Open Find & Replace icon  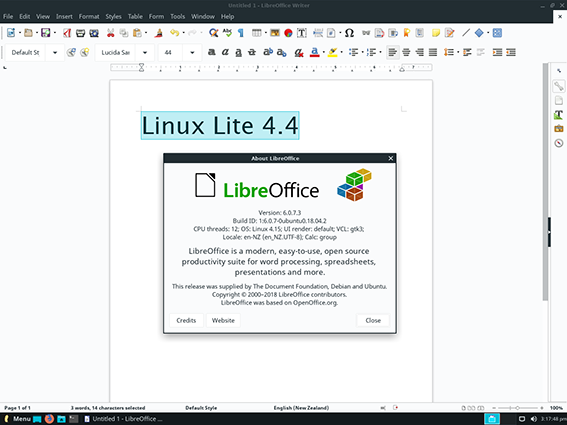tap(214, 33)
